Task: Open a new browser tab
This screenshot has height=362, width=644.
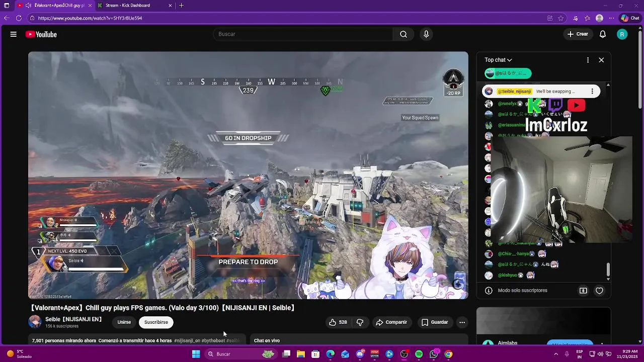Action: pos(181,6)
